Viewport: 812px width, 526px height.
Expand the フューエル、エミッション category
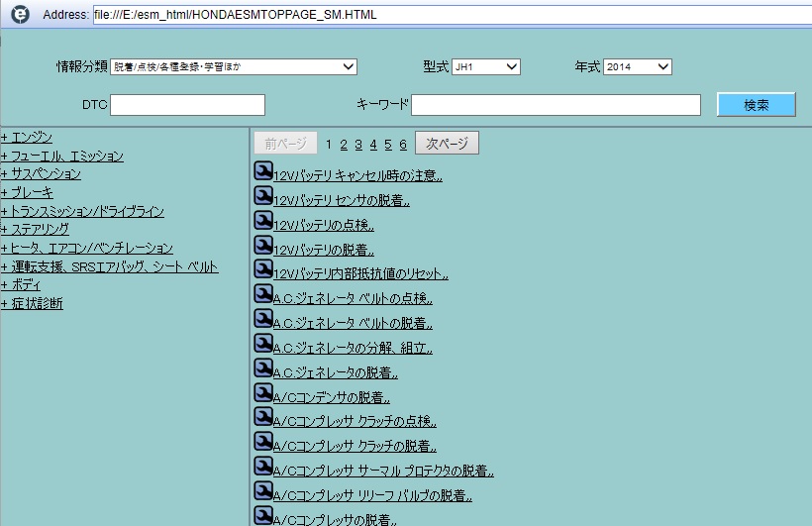tap(61, 156)
